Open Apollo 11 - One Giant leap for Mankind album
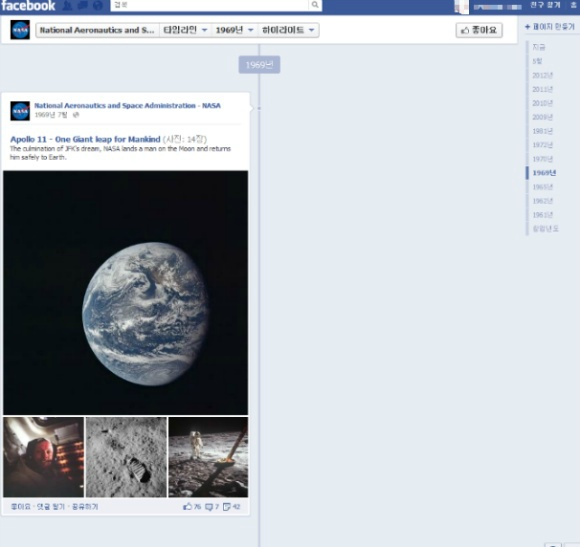 85,139
